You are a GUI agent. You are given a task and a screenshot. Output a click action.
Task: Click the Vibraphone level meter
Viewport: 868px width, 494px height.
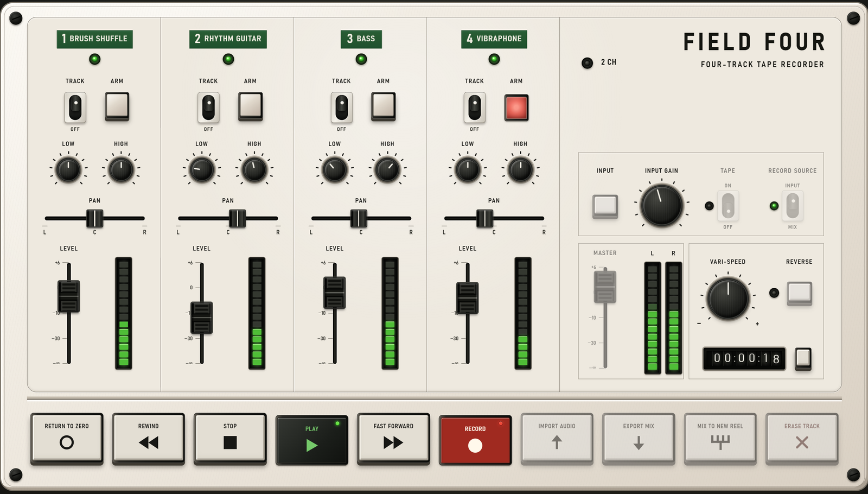coord(523,313)
